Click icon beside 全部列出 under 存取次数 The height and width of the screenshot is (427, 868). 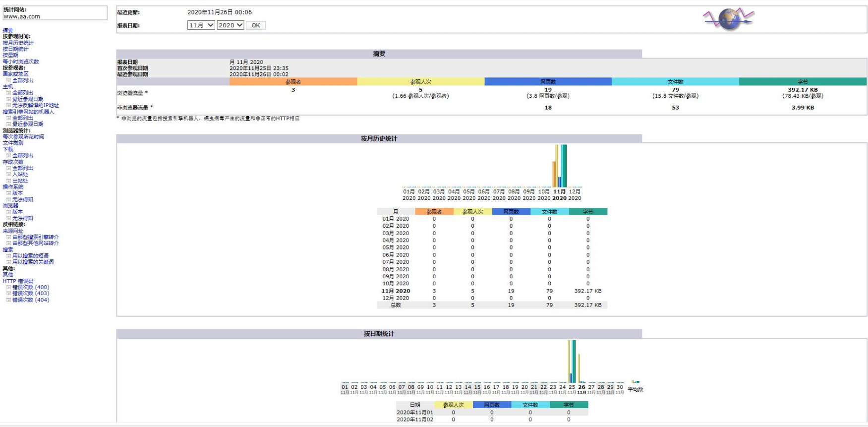tap(8, 168)
